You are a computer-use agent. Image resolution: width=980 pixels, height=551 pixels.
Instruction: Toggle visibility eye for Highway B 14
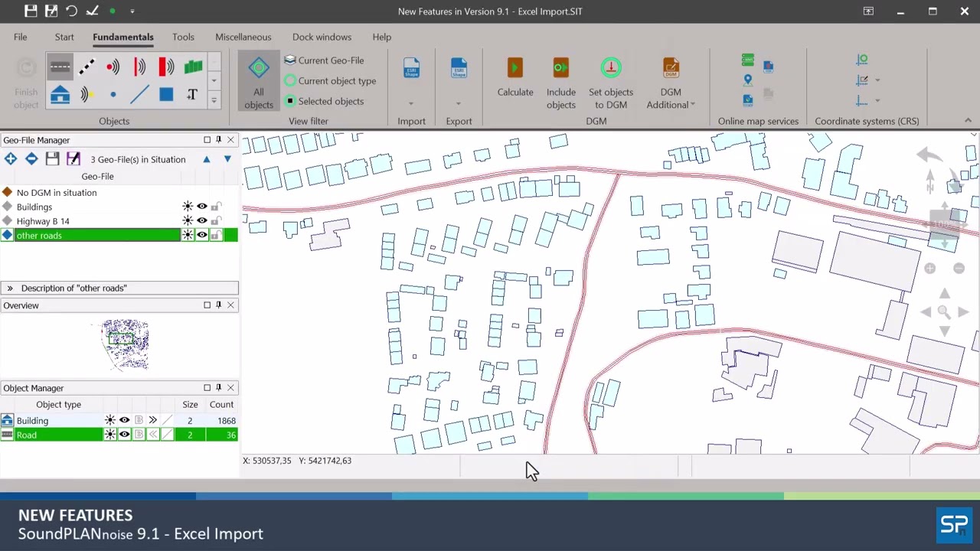tap(202, 221)
